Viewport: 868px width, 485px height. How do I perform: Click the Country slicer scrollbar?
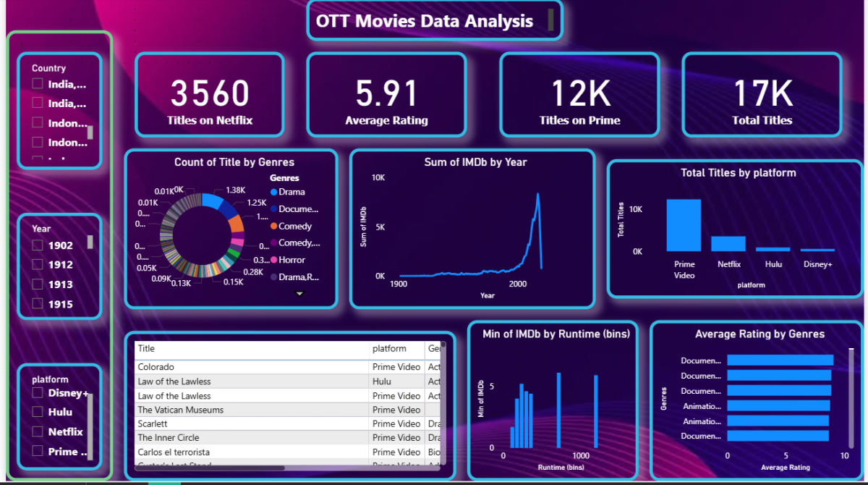(90, 132)
